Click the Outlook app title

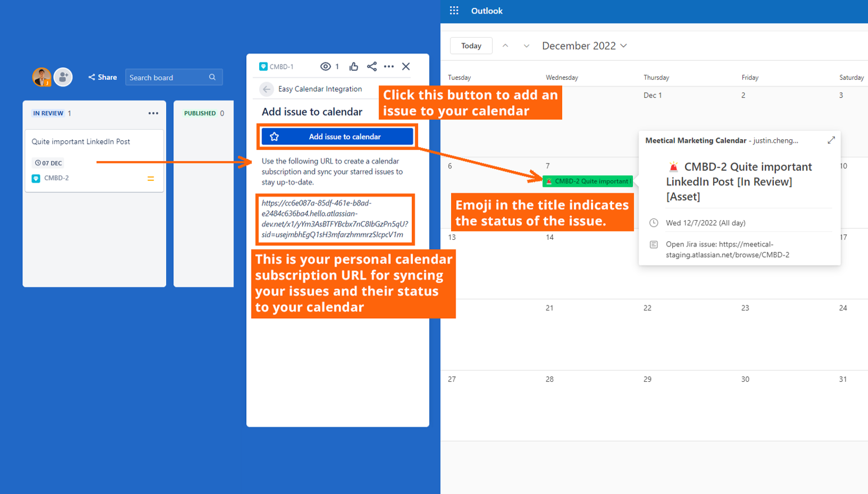click(x=486, y=11)
